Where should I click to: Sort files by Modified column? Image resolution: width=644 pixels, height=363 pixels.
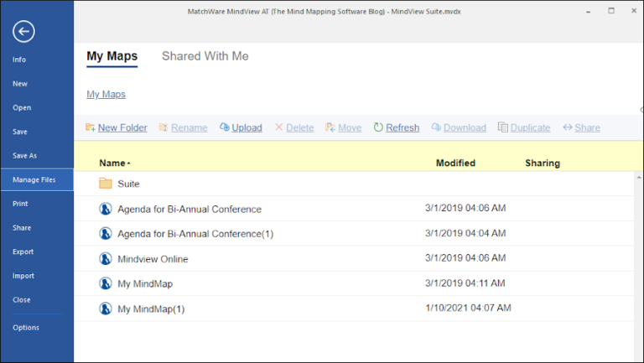click(x=455, y=163)
